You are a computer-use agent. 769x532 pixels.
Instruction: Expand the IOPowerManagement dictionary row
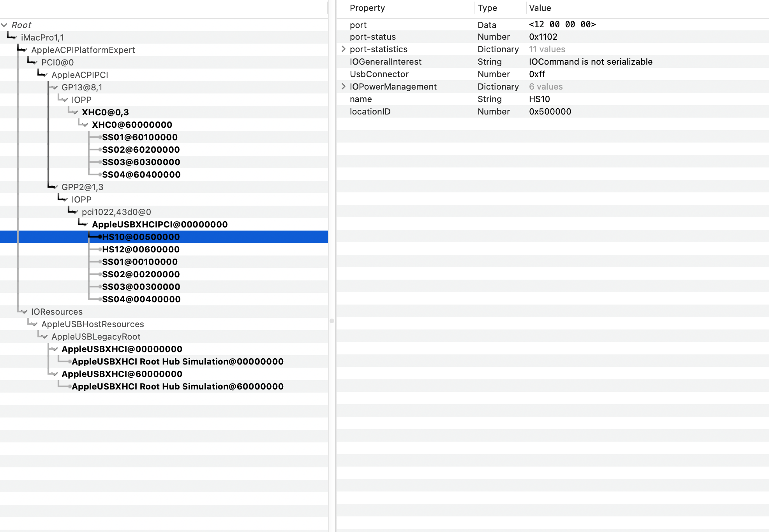pos(343,86)
